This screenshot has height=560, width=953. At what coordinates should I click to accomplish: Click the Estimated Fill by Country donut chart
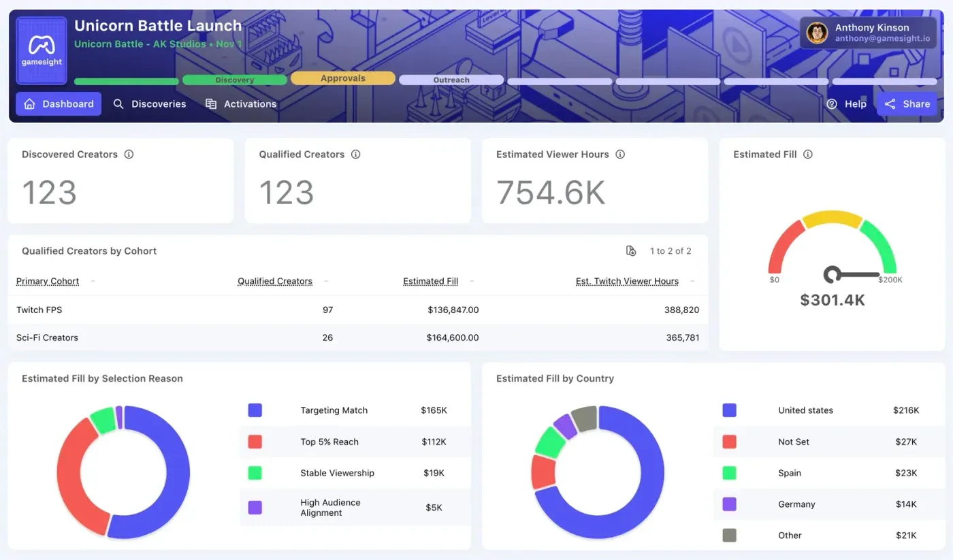(598, 472)
